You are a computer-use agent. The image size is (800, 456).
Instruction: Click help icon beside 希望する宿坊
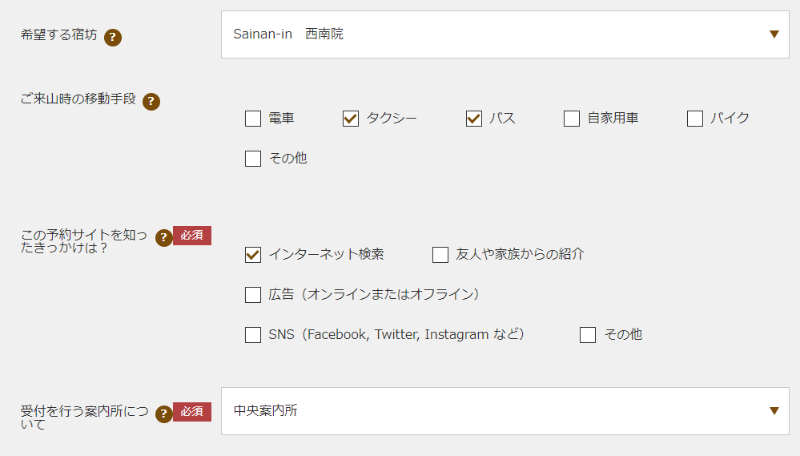pyautogui.click(x=113, y=37)
